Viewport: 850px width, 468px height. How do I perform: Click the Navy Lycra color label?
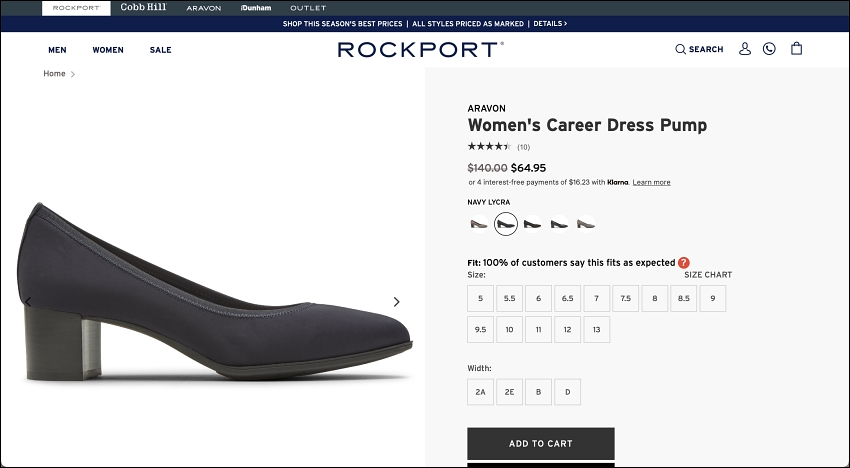488,202
